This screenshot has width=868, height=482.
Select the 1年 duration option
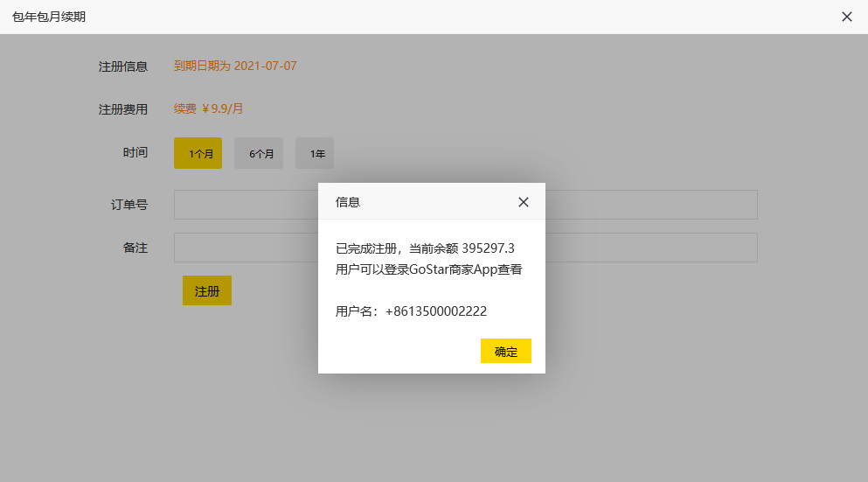(x=315, y=153)
